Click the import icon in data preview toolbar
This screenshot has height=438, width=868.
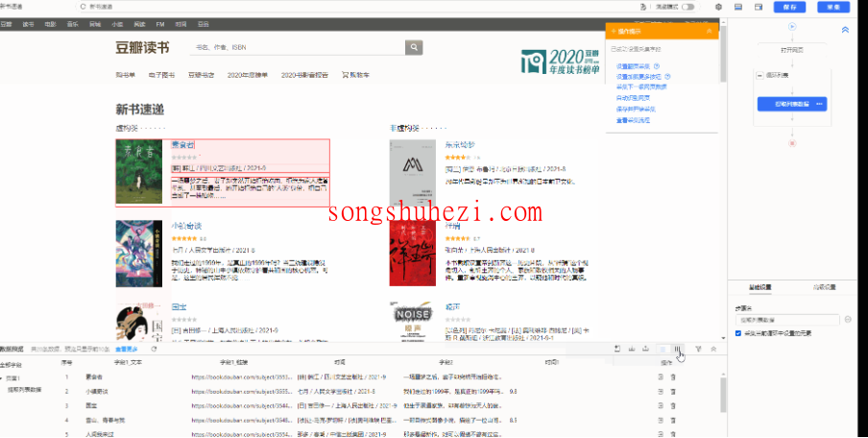click(617, 349)
